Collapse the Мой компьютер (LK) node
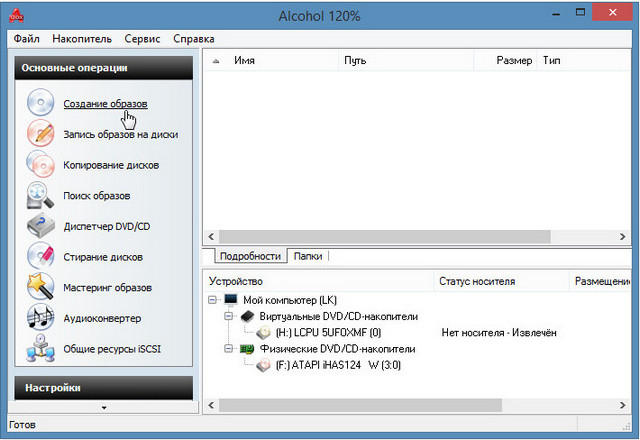The image size is (640, 440). point(212,300)
